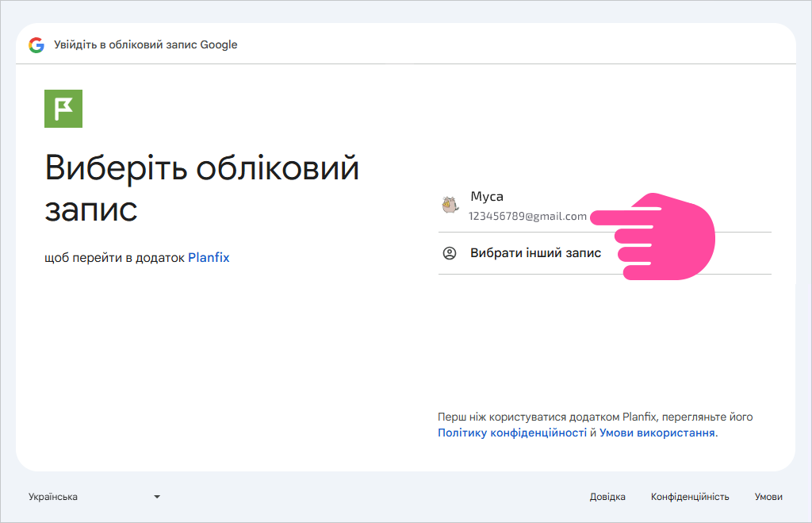This screenshot has width=812, height=523.
Task: Click the Увійдіть в обліковий запис Google header
Action: pyautogui.click(x=146, y=45)
